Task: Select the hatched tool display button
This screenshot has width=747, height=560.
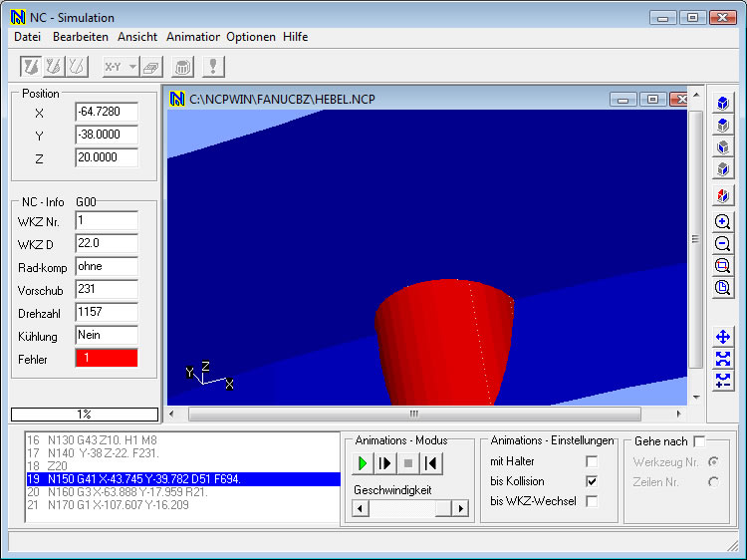Action: (x=54, y=66)
